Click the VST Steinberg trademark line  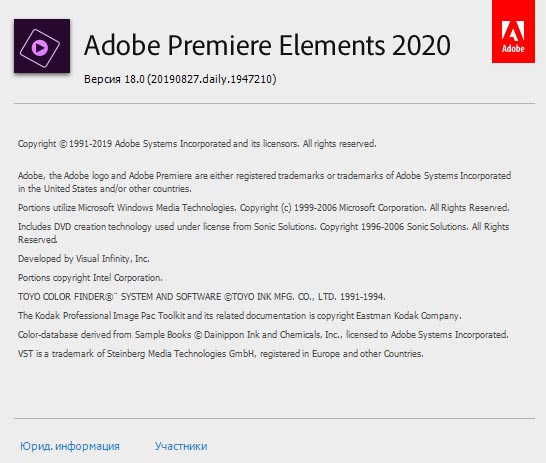click(x=221, y=354)
